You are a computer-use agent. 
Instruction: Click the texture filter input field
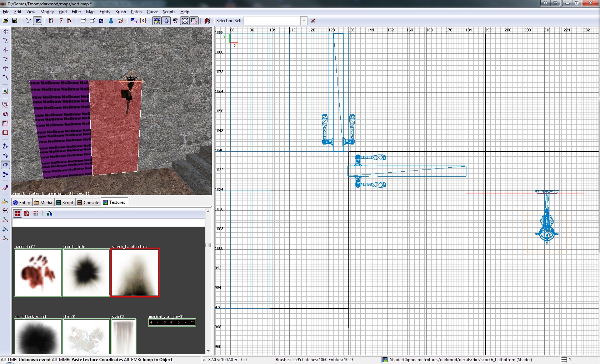click(x=108, y=223)
